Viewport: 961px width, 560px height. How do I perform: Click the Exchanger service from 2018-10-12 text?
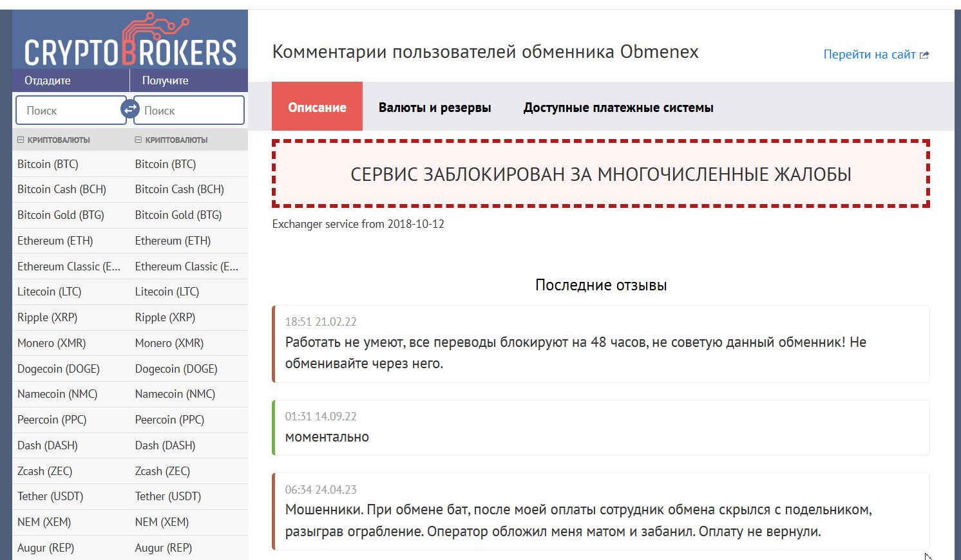coord(358,224)
